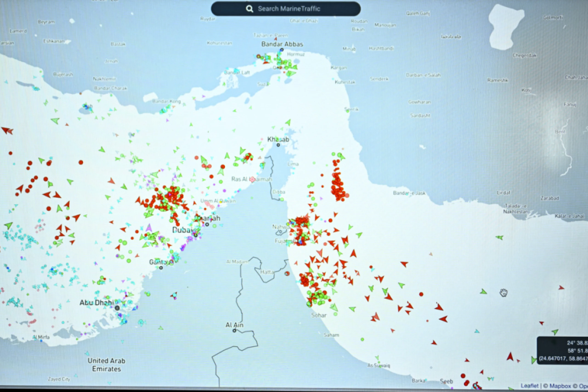Screen dimensions: 588x392
Task: Select green vessel arrow left of hand cursor
Action: (x=483, y=291)
